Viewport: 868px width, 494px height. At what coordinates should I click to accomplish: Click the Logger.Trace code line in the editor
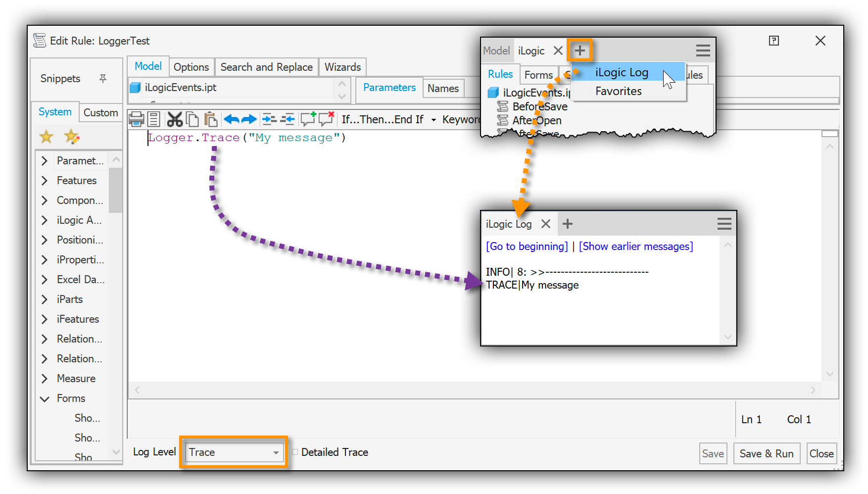click(247, 138)
